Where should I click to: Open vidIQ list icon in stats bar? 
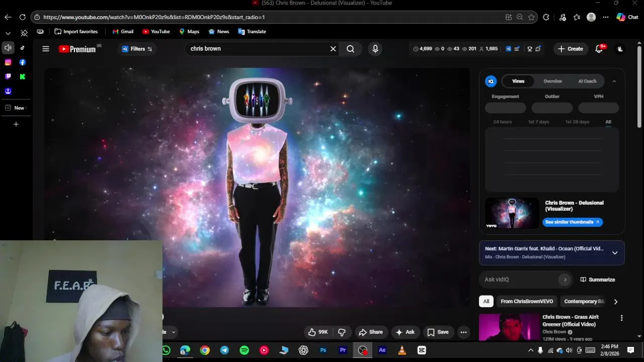(517, 49)
